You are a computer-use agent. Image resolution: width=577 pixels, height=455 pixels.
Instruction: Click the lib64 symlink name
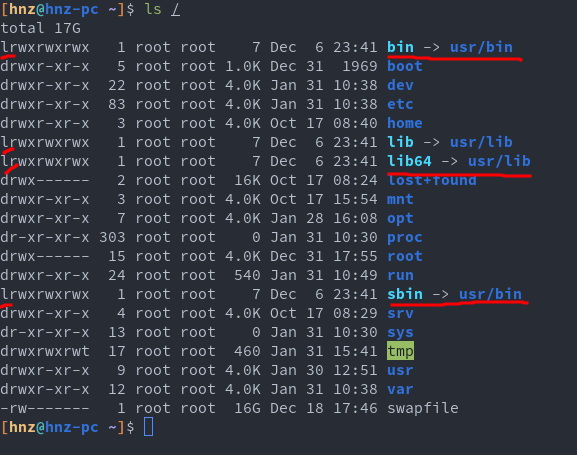[409, 161]
